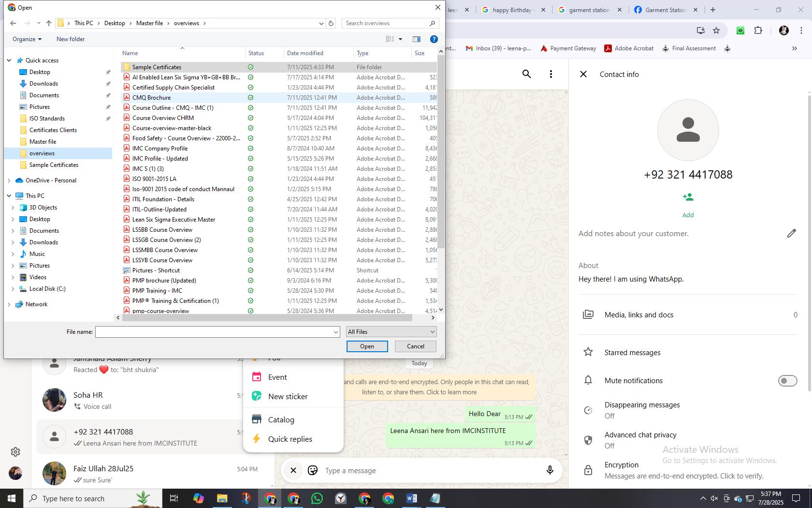Select IMC Company Profile file
The height and width of the screenshot is (508, 812).
pyautogui.click(x=278, y=149)
